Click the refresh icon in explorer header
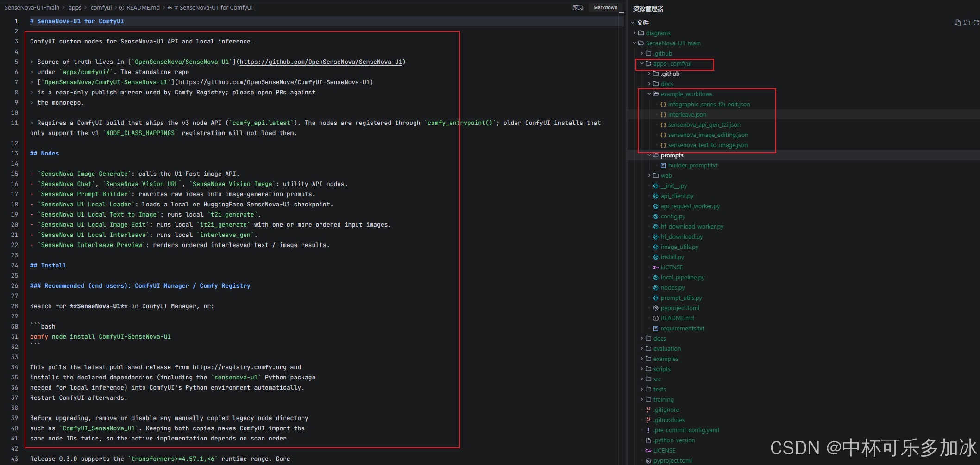The width and height of the screenshot is (980, 465). coord(976,23)
